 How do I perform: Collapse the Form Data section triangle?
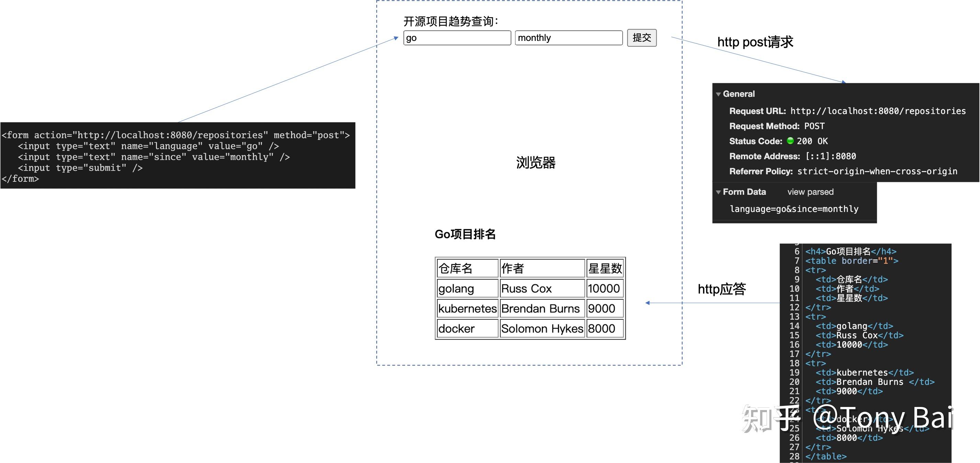pos(718,192)
